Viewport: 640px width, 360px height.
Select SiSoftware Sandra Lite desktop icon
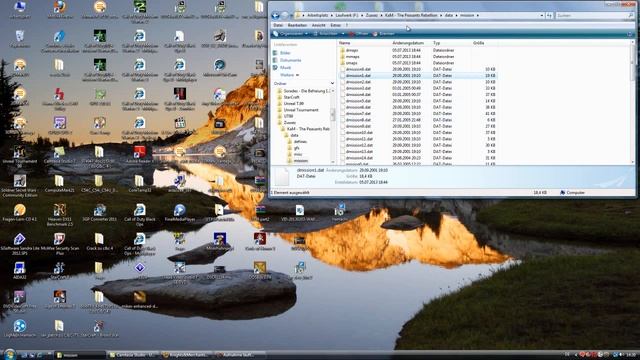point(19,244)
